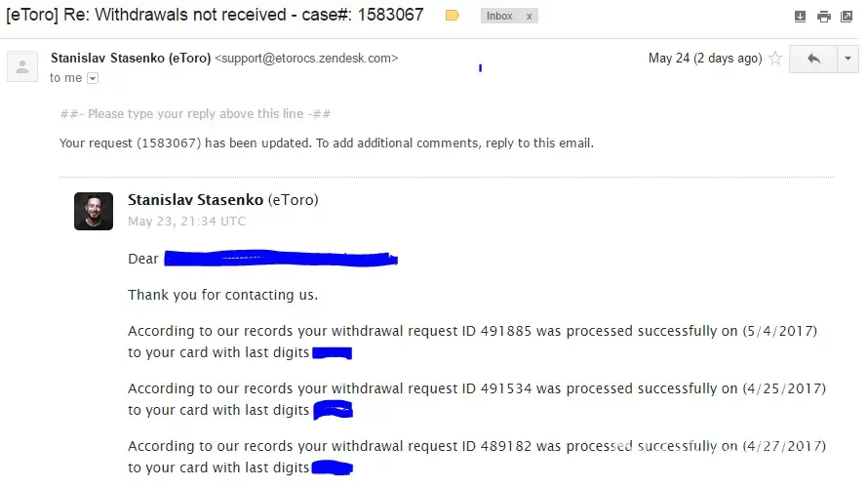The image size is (868, 488).
Task: Click the Reply arrow button
Action: [x=813, y=60]
